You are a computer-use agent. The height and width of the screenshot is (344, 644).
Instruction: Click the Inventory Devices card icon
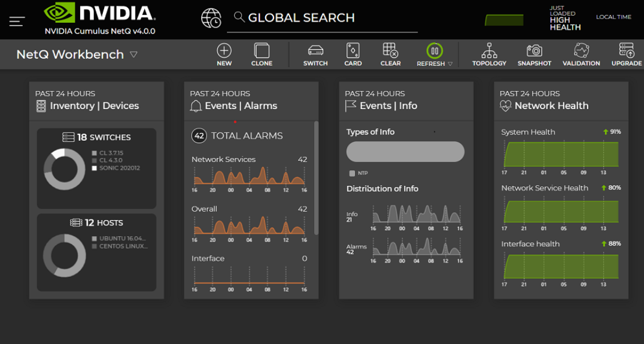click(x=41, y=106)
